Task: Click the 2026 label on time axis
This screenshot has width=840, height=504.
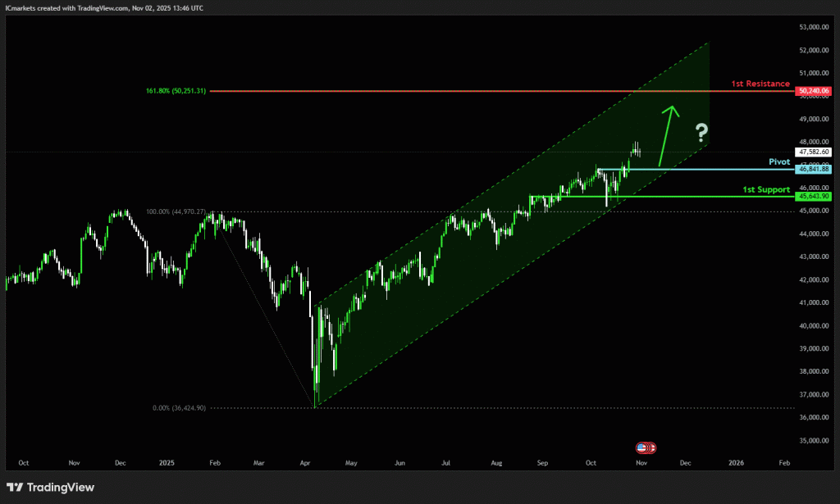Action: 736,463
